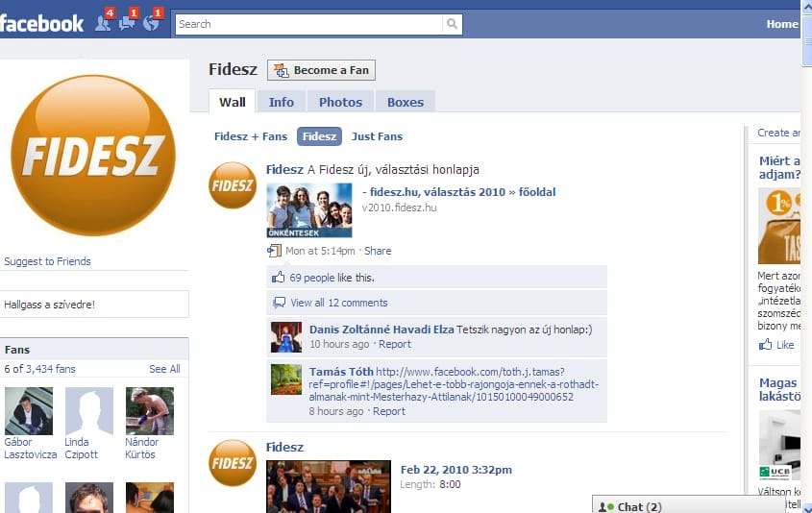The image size is (812, 513).
Task: Open the Boxes tab
Action: [406, 102]
